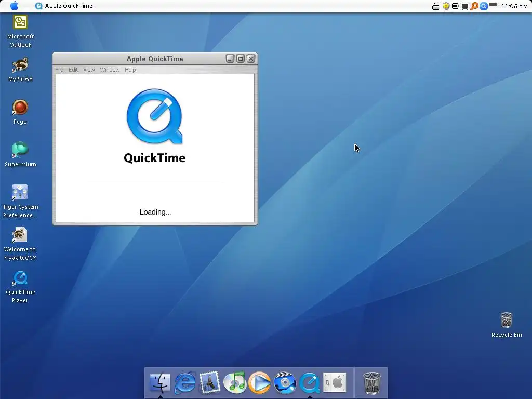
Task: Open the Help menu in QuickTime
Action: coord(130,70)
